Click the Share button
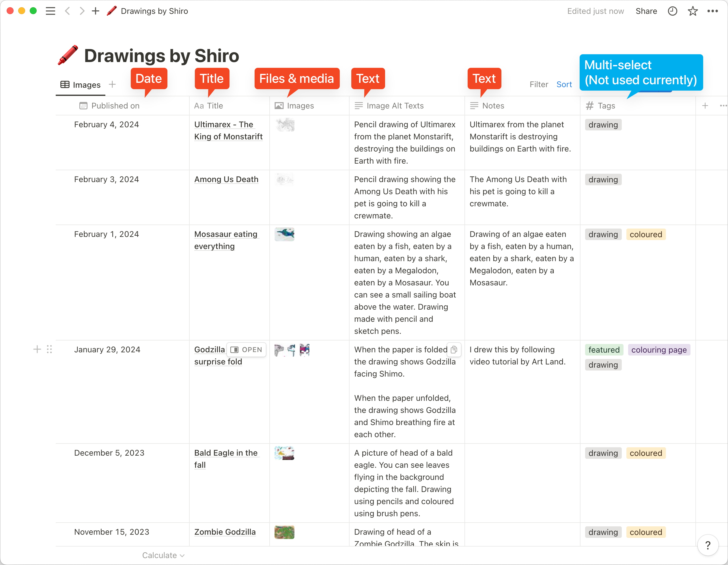This screenshot has height=565, width=728. pyautogui.click(x=646, y=11)
